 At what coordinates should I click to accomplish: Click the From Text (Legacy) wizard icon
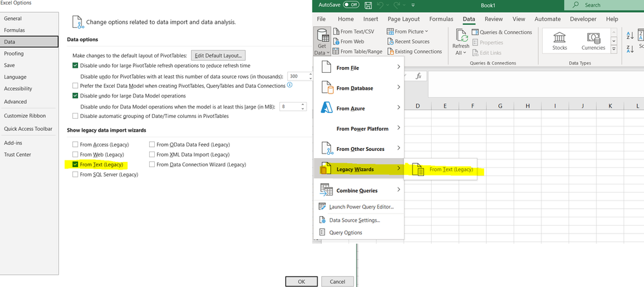pyautogui.click(x=419, y=170)
